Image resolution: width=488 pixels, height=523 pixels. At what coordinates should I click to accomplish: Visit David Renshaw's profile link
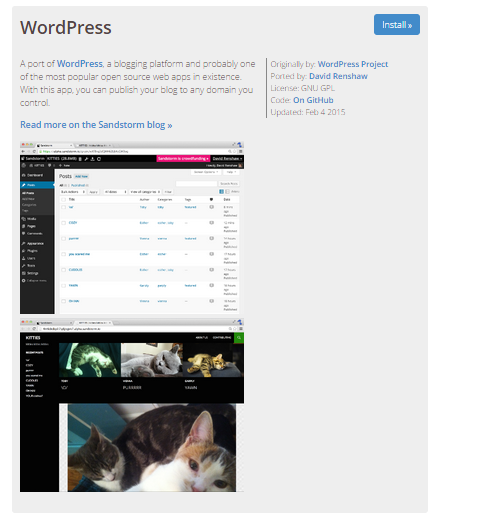click(x=338, y=76)
